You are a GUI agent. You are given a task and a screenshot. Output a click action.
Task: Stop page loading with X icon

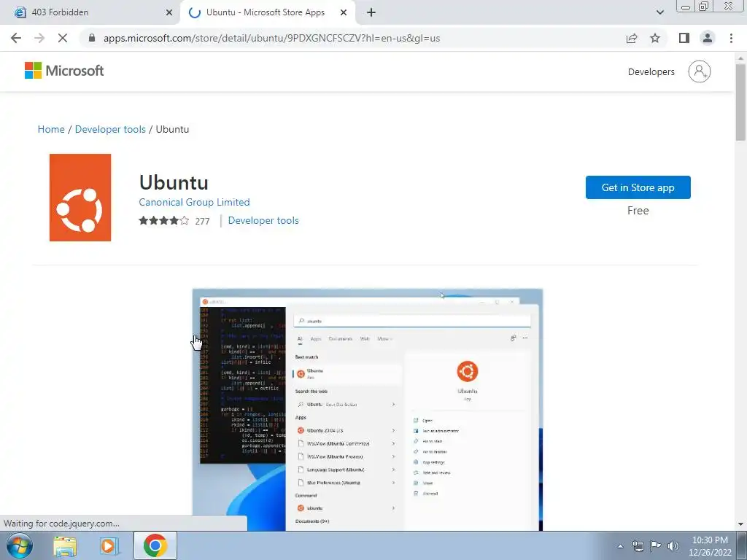point(63,38)
